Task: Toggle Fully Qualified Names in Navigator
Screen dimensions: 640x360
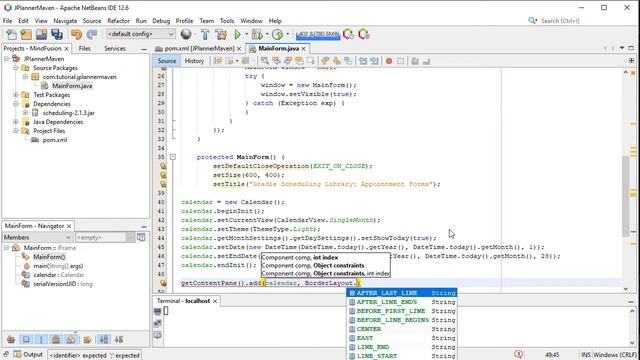Action: pyautogui.click(x=87, y=340)
